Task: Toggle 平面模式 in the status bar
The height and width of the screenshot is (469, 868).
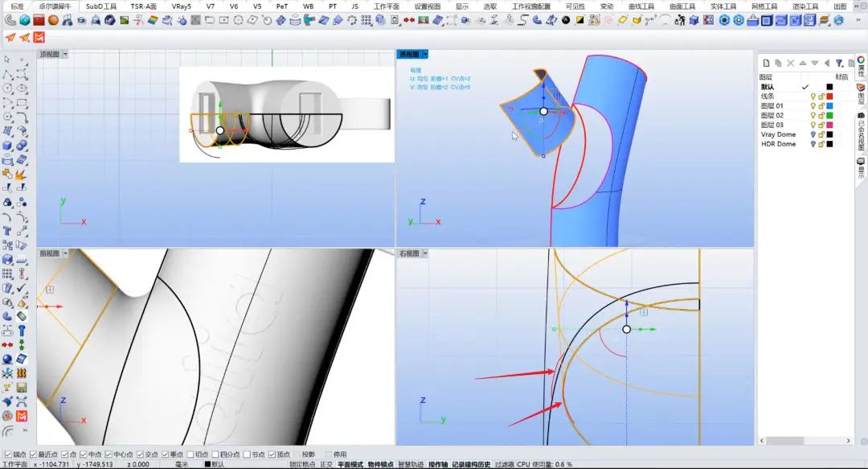Action: point(350,464)
